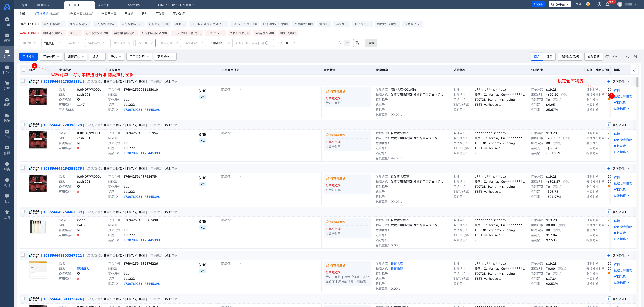Open batch search list icon
644x307 pixels.
(x=347, y=43)
